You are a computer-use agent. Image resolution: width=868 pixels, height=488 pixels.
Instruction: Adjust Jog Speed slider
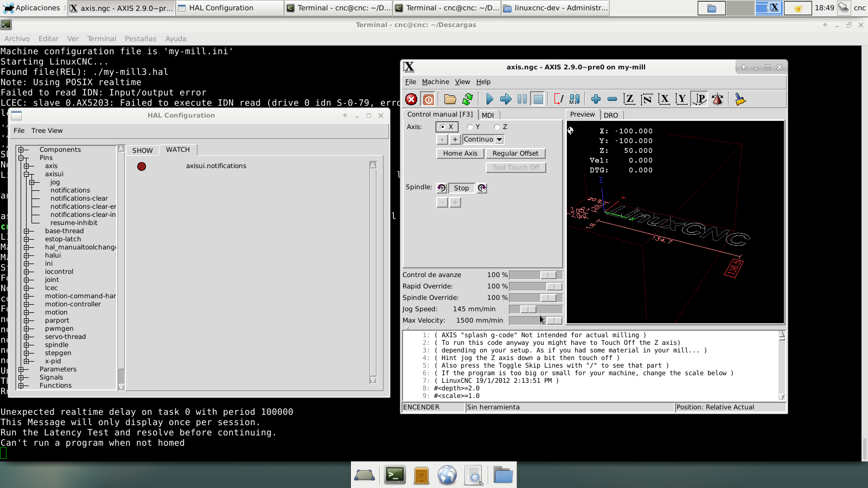click(535, 309)
